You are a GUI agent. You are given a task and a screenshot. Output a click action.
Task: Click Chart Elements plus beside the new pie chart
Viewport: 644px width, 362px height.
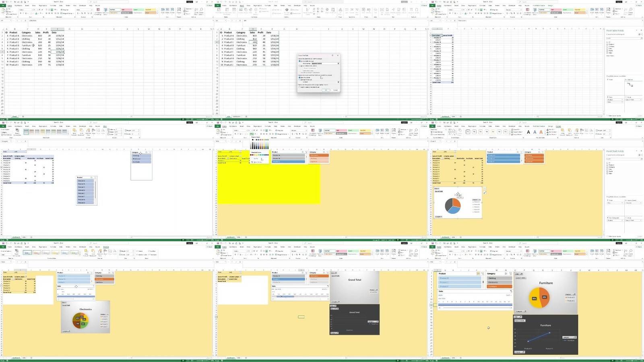pos(485,188)
